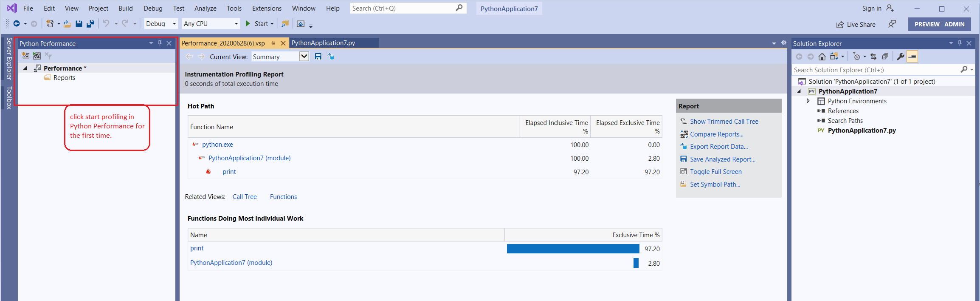The image size is (980, 301).
Task: Collapse the Performance tree node
Action: click(25, 68)
